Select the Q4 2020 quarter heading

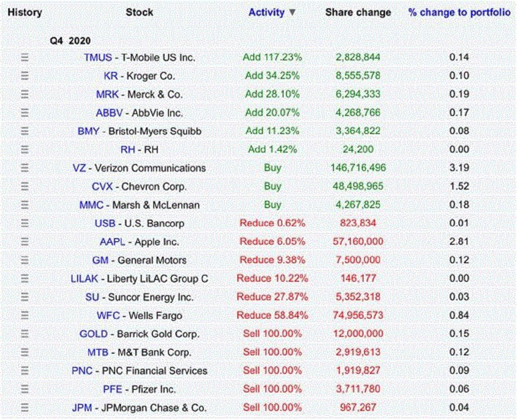[x=70, y=40]
